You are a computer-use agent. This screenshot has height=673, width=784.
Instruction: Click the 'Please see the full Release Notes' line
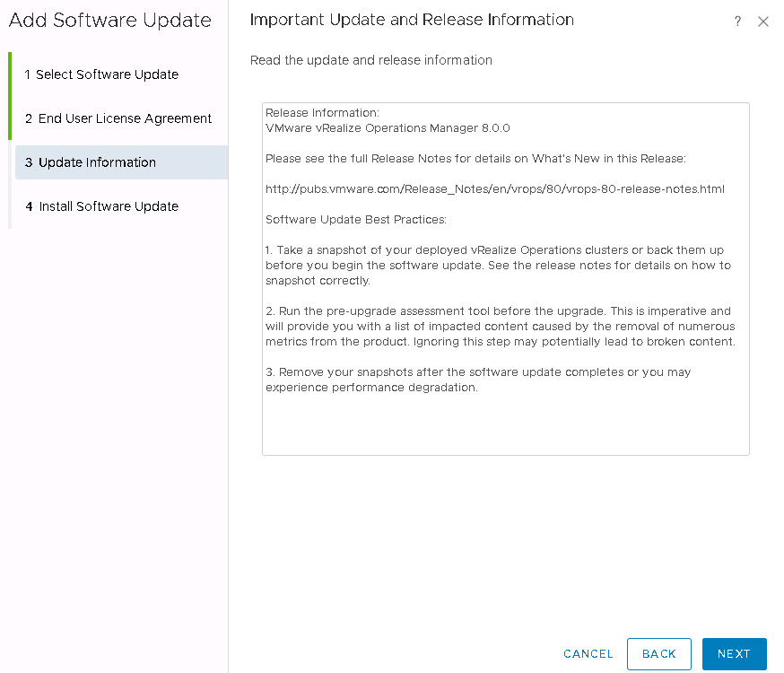click(x=475, y=159)
